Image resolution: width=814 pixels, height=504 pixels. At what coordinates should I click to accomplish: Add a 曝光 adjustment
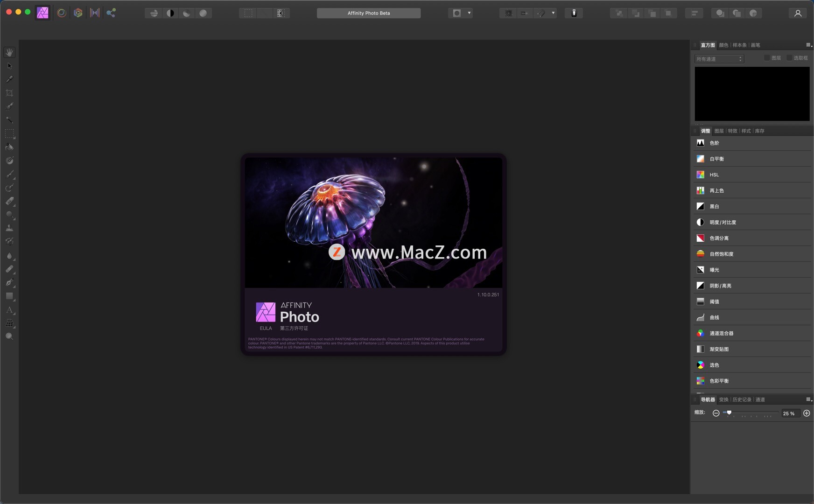752,270
